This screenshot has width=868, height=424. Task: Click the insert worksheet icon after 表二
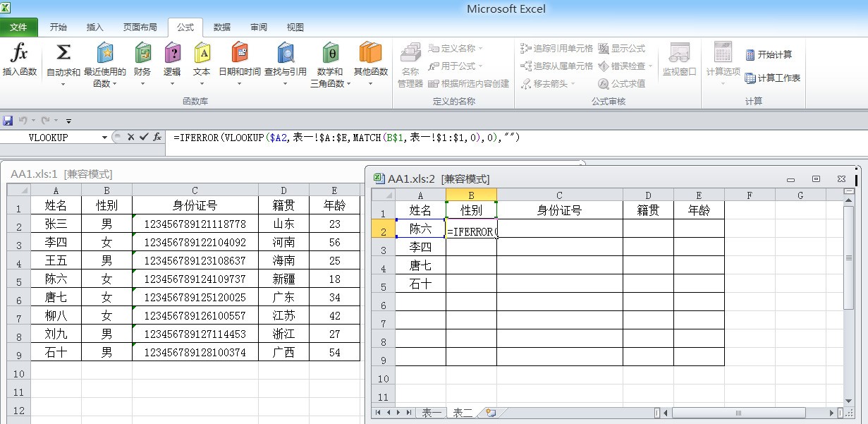point(491,413)
